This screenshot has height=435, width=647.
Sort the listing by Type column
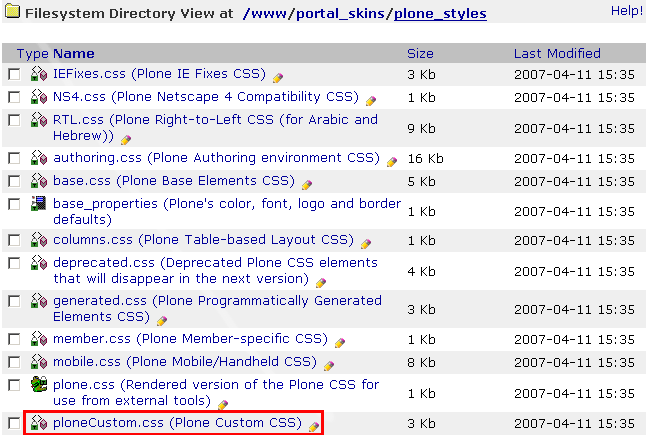pyautogui.click(x=33, y=54)
